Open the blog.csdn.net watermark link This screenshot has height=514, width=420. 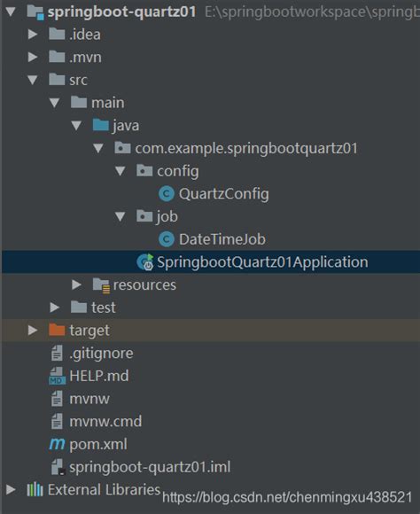click(287, 497)
